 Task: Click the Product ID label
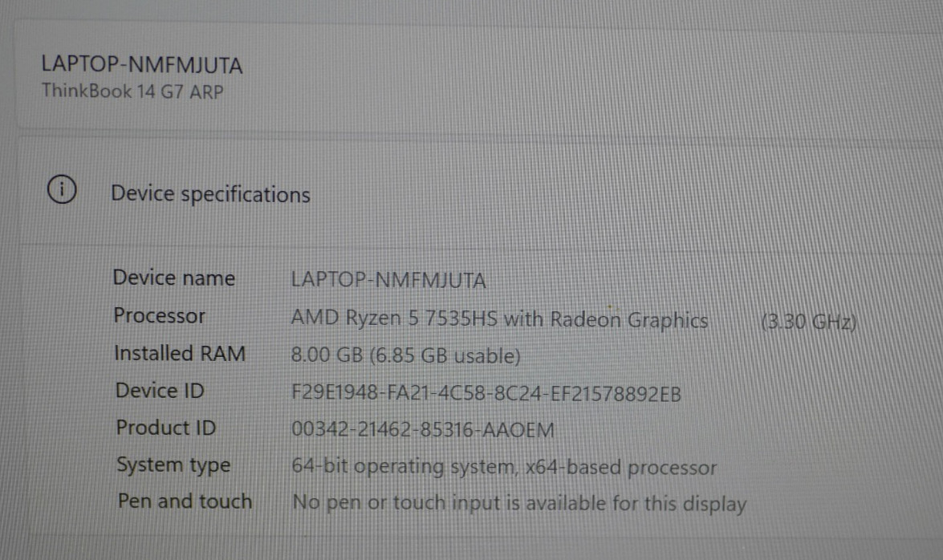(166, 428)
